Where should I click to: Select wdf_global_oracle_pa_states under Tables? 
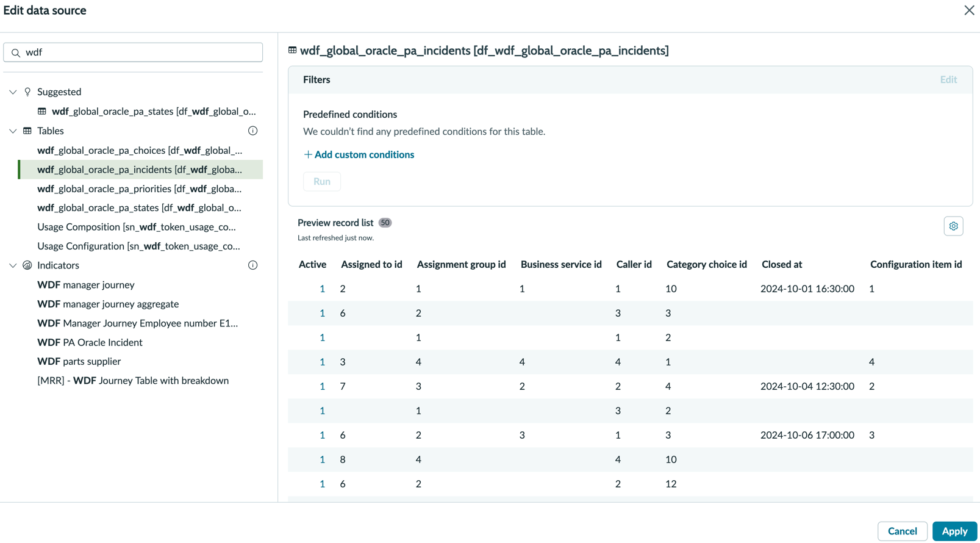[x=139, y=207]
